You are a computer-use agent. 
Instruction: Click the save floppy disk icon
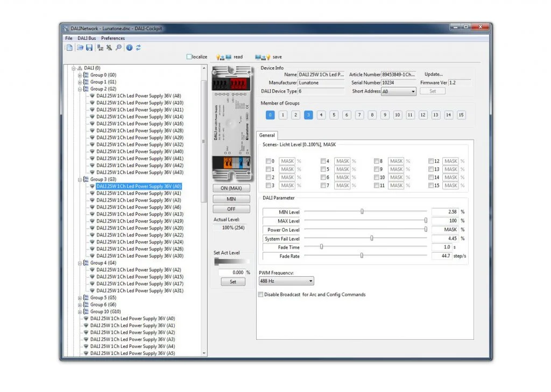tap(89, 47)
